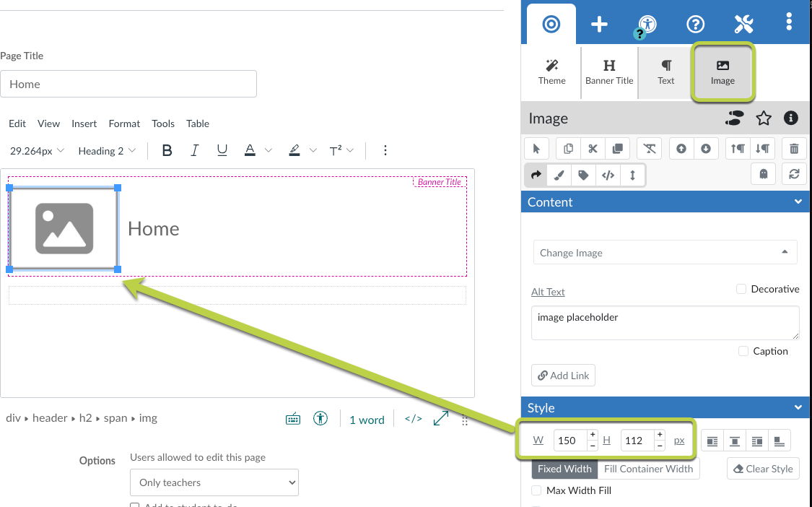Viewport: 812px width, 507px height.
Task: Click the star favorite icon
Action: coord(764,118)
